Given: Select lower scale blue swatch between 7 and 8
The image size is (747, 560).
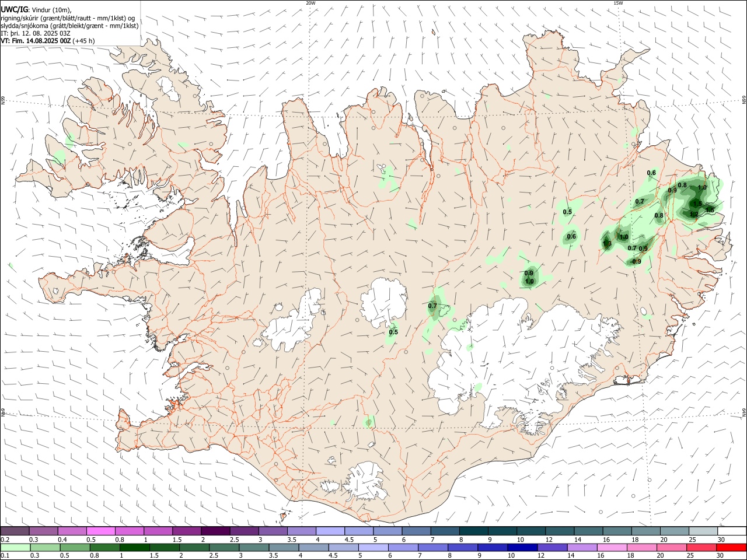Looking at the screenshot, I should point(434,547).
